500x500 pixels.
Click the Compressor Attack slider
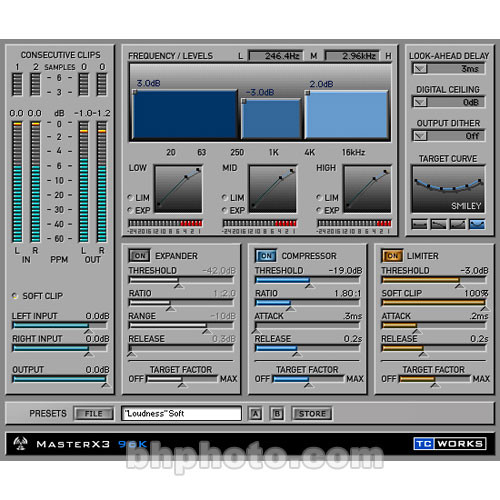click(x=308, y=325)
